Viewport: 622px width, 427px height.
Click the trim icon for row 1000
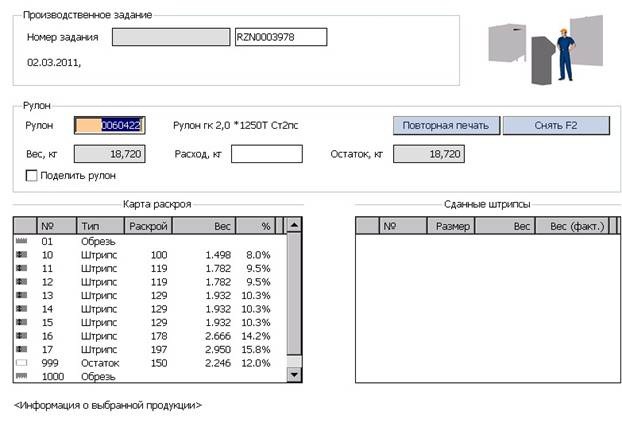pyautogui.click(x=22, y=376)
